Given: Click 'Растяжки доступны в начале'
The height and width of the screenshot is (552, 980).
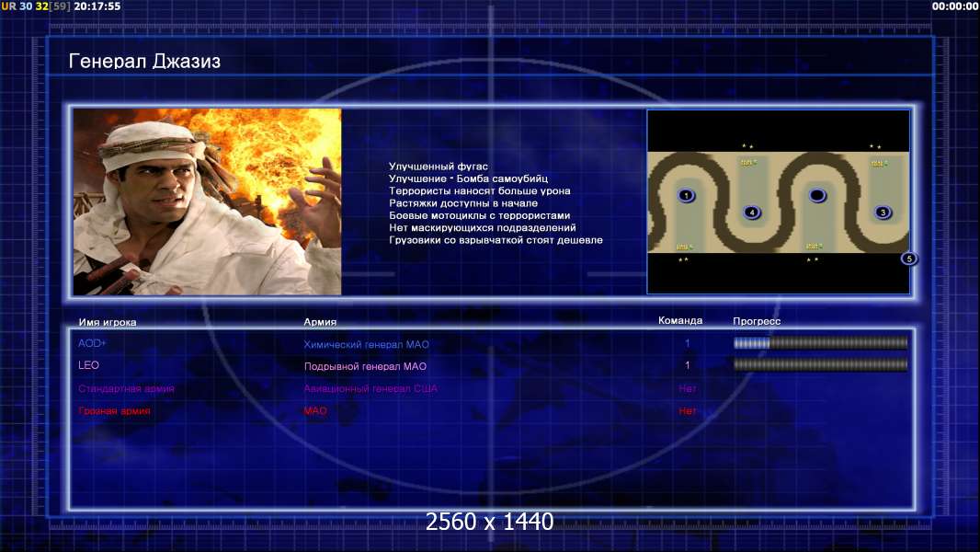Looking at the screenshot, I should (x=463, y=203).
